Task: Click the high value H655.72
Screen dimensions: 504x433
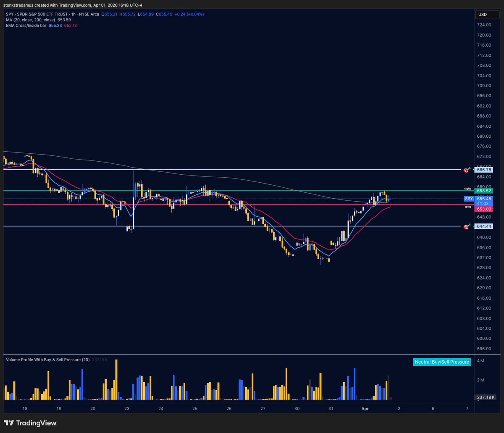Action: 127,14
